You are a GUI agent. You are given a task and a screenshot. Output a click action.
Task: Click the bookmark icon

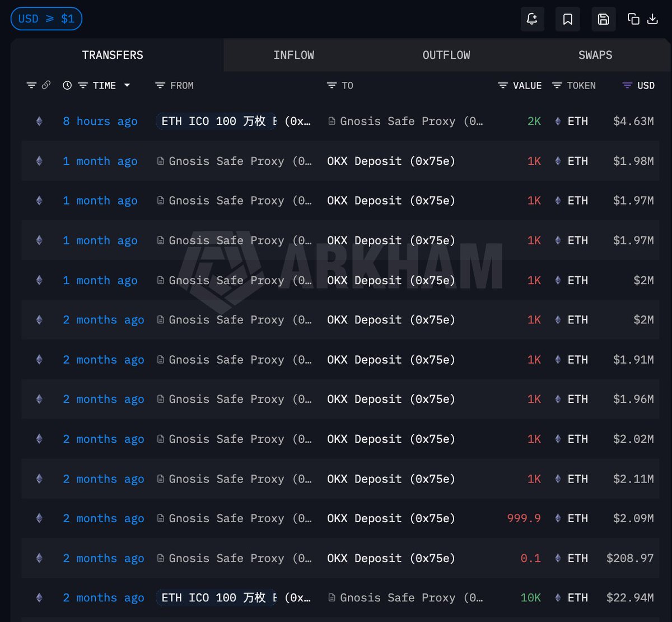568,19
